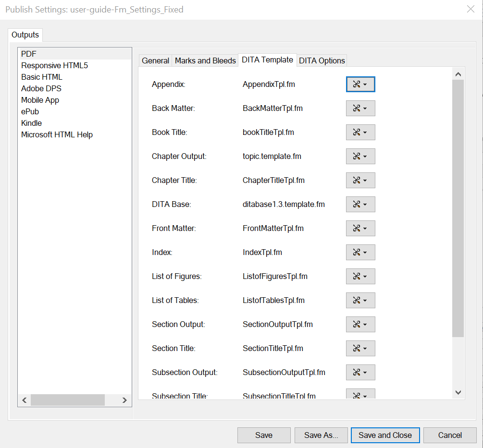Select ePub in the outputs list
Image resolution: width=483 pixels, height=448 pixels.
tap(30, 111)
